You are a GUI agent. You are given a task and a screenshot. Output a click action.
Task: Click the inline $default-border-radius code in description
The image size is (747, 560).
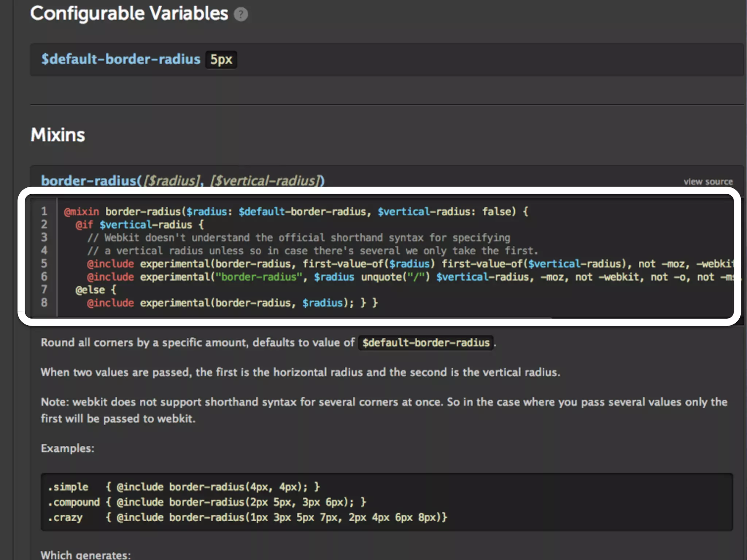[x=425, y=343]
